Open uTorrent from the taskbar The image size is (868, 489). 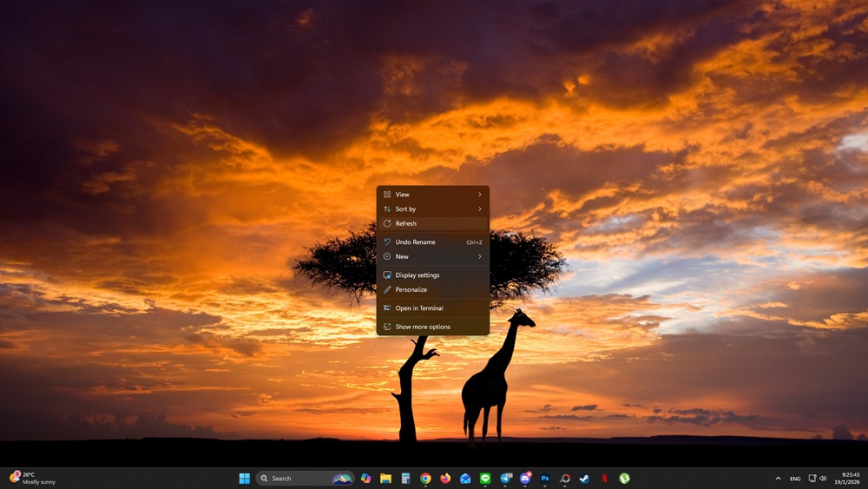pyautogui.click(x=624, y=479)
